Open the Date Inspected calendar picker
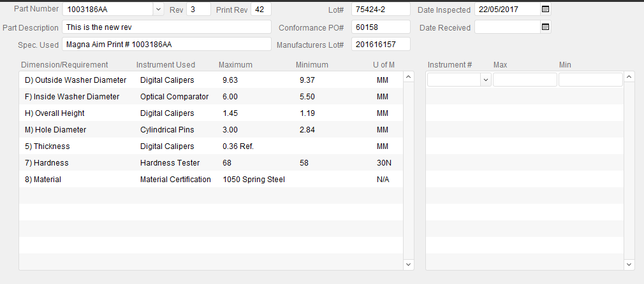This screenshot has width=644, height=284. point(545,9)
